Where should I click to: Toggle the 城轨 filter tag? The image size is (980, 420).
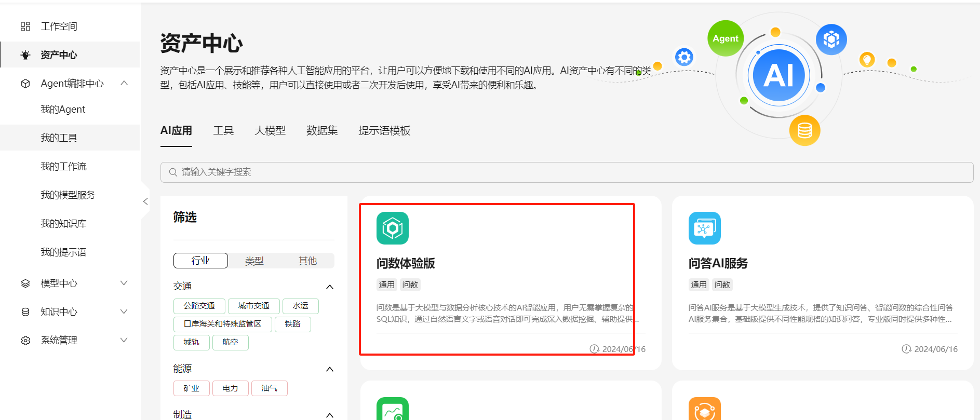click(x=192, y=343)
